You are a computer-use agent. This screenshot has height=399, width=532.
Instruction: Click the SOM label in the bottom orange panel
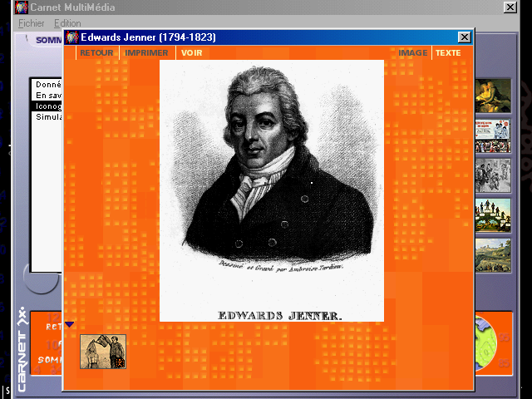(x=50, y=360)
